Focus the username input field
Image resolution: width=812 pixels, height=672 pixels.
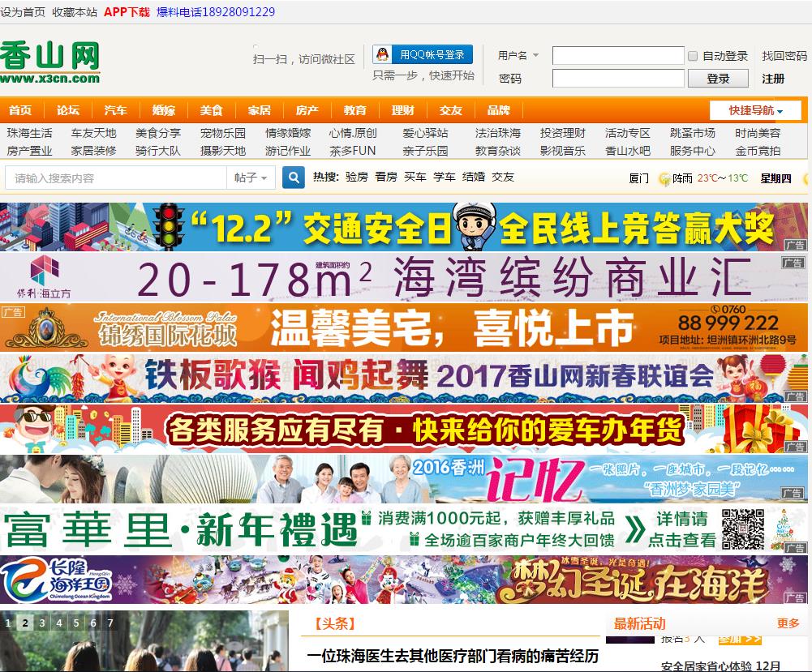click(618, 56)
